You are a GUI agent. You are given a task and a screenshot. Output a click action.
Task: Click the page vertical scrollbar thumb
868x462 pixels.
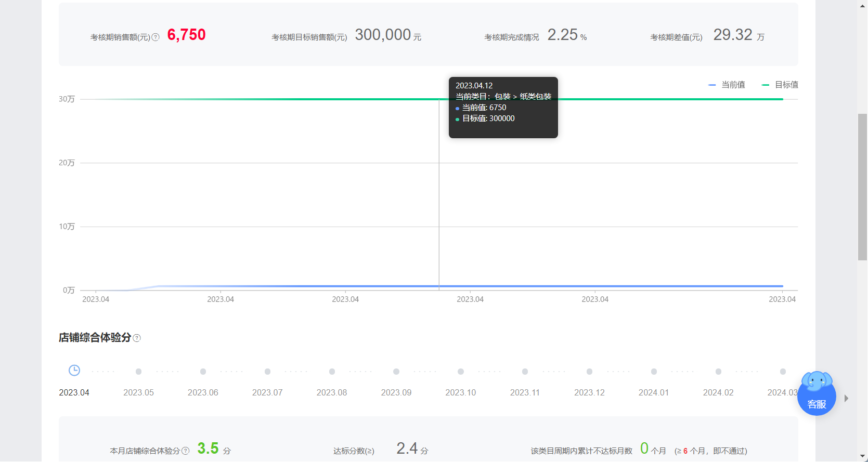pos(862,187)
